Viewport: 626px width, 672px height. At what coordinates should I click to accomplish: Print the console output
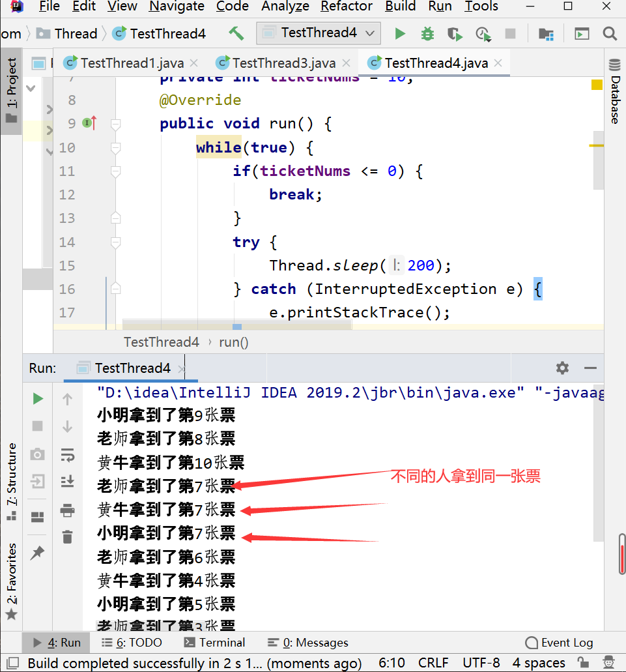(x=68, y=510)
